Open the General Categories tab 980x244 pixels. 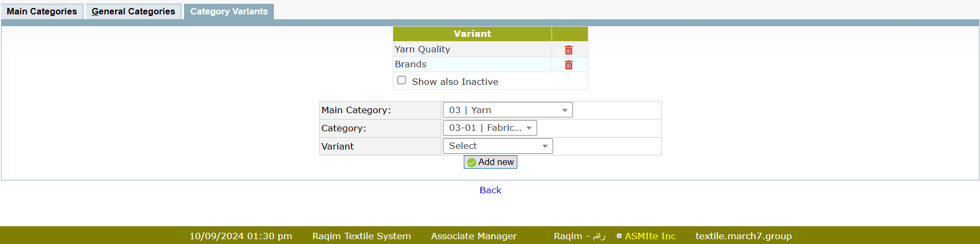click(x=133, y=11)
